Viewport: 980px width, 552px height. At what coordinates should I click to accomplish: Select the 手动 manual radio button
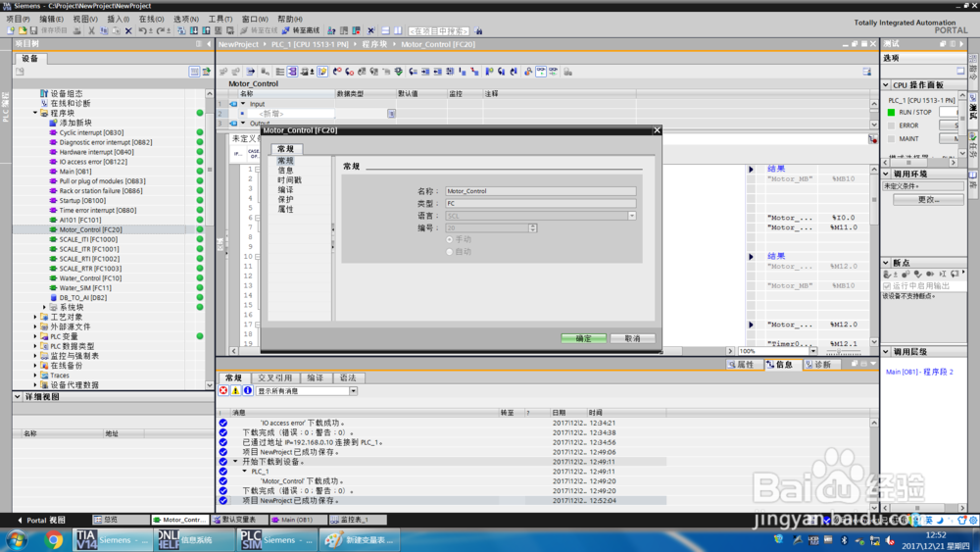click(x=450, y=239)
